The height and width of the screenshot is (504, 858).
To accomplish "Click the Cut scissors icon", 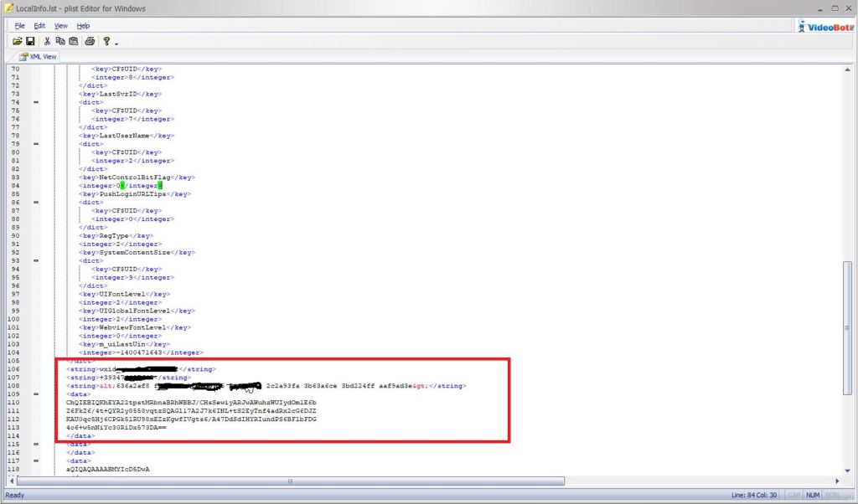I will 47,41.
